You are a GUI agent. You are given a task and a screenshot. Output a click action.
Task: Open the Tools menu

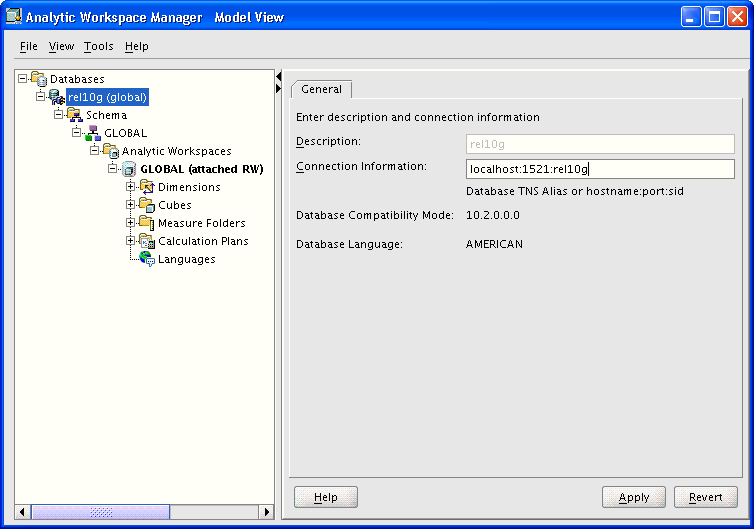(x=99, y=46)
